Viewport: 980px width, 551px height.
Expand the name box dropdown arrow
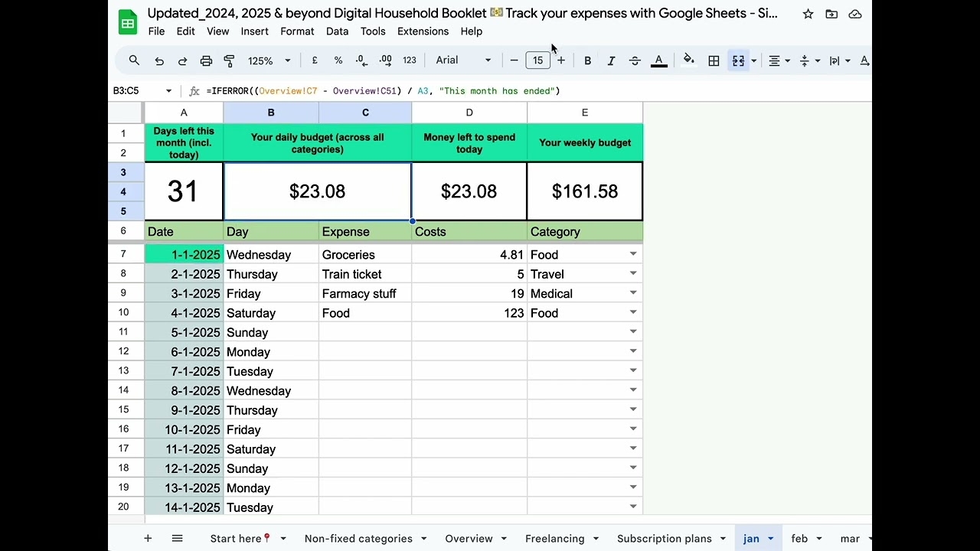tap(168, 90)
